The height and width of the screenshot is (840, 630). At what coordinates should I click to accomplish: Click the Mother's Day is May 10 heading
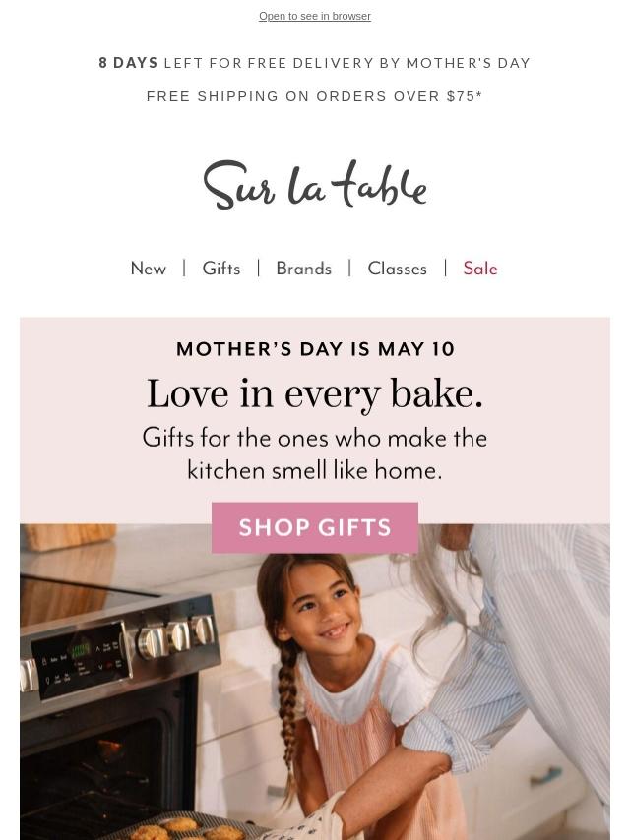click(x=315, y=349)
